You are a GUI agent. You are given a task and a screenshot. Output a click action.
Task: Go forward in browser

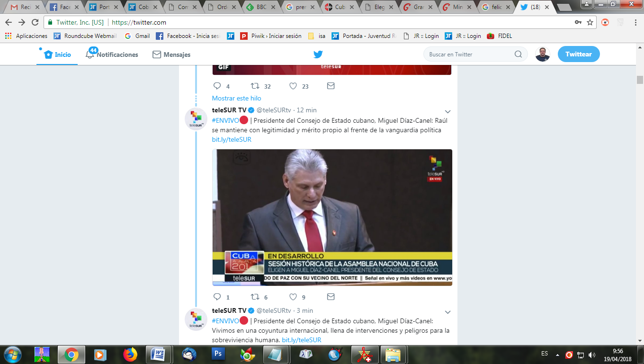(22, 22)
